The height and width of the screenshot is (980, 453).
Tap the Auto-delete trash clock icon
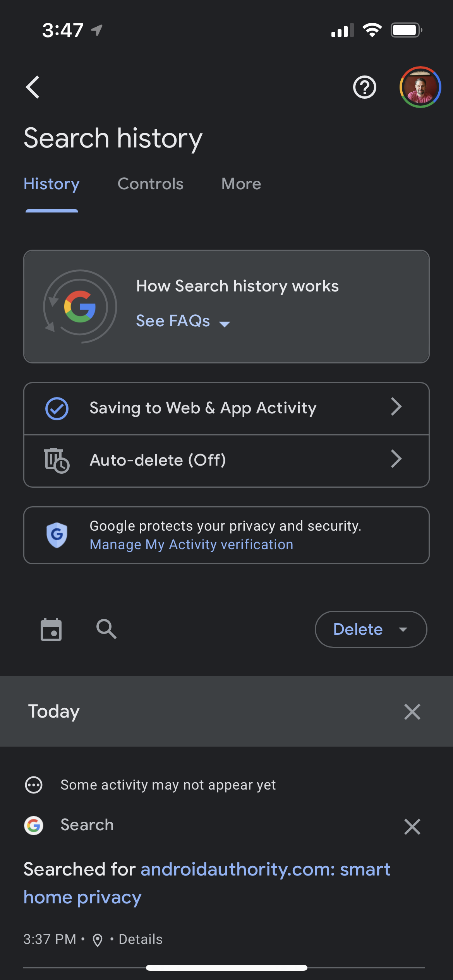(57, 460)
